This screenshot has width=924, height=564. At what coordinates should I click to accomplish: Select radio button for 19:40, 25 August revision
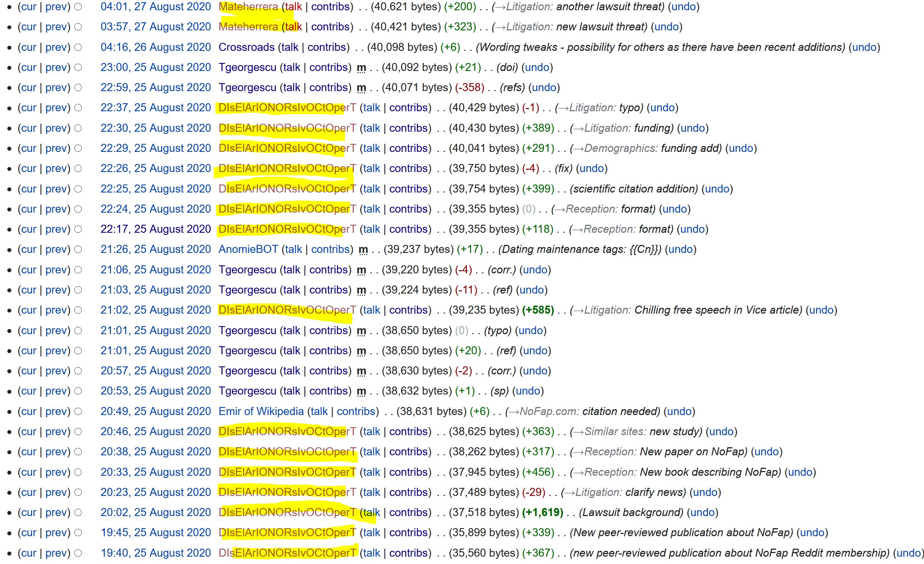tap(78, 553)
